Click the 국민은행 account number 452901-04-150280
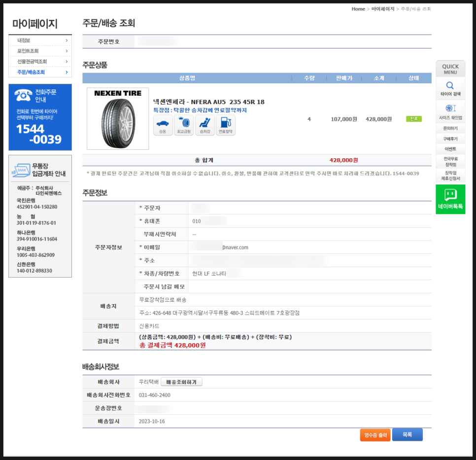Screen dimensions: 476x460 coord(37,207)
